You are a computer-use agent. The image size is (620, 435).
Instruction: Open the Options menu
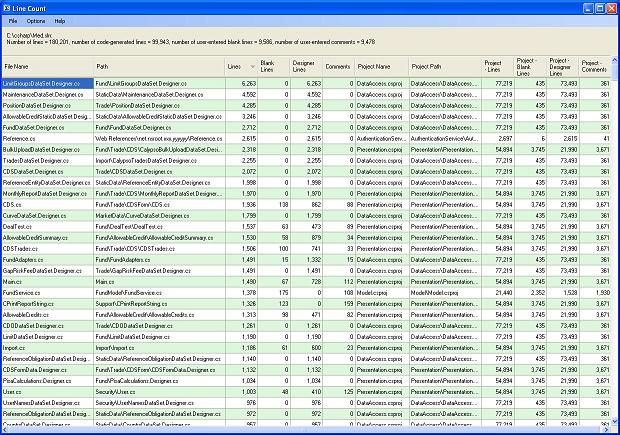point(36,21)
